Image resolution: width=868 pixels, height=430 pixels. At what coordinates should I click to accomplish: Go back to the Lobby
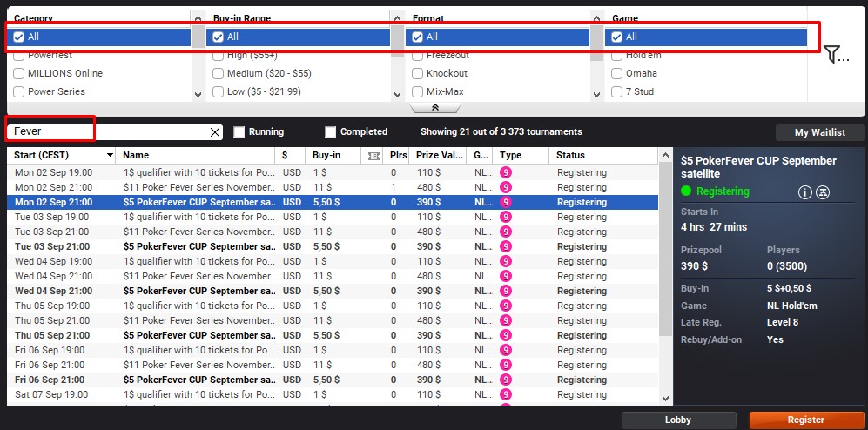[x=678, y=420]
